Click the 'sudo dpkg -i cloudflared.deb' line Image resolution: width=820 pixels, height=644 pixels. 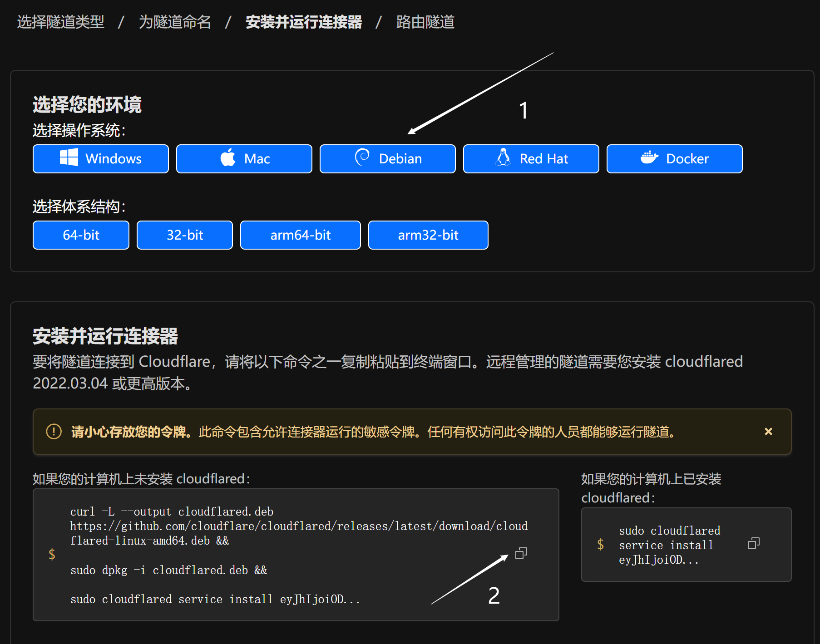pyautogui.click(x=169, y=570)
